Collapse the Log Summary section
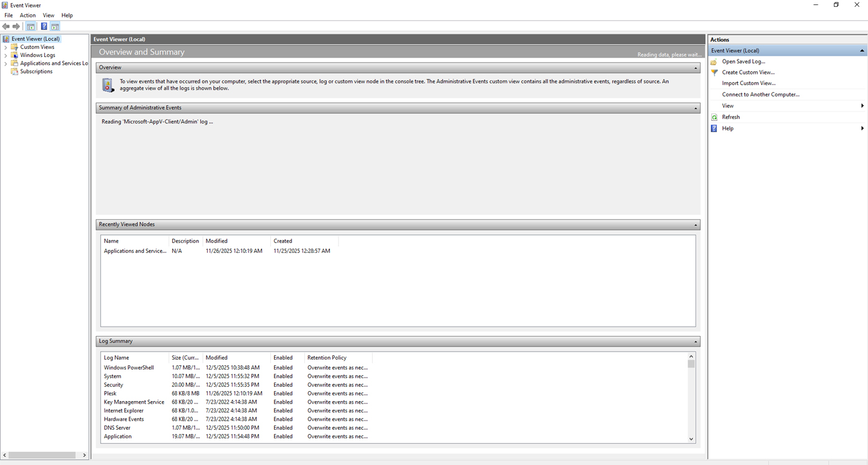Image resolution: width=868 pixels, height=465 pixels. (694, 340)
